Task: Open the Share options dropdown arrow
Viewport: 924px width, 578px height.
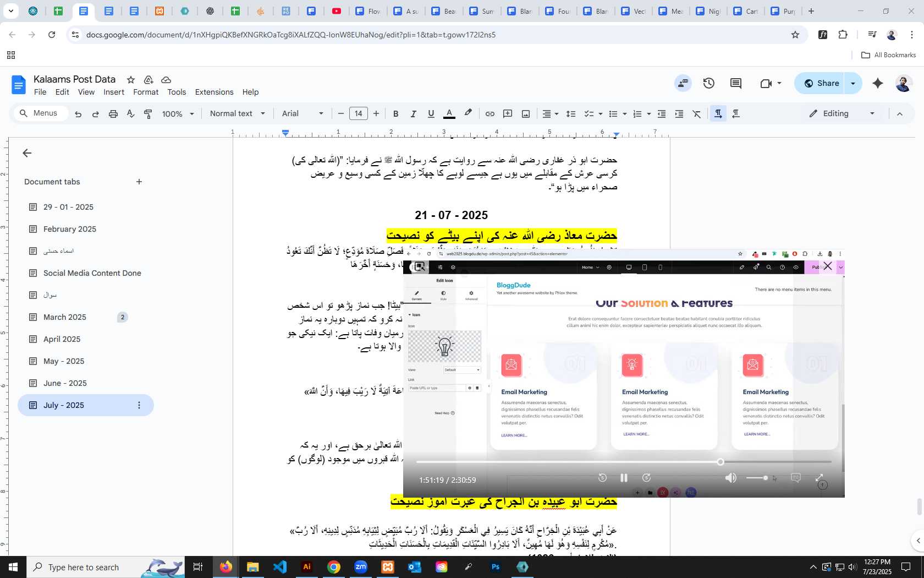Action: point(853,83)
